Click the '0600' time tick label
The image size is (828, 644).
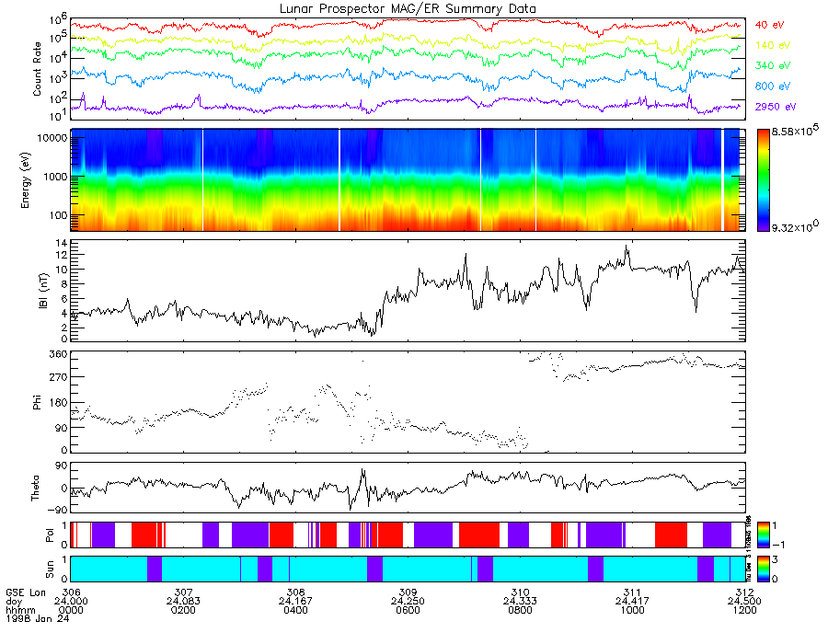[408, 610]
